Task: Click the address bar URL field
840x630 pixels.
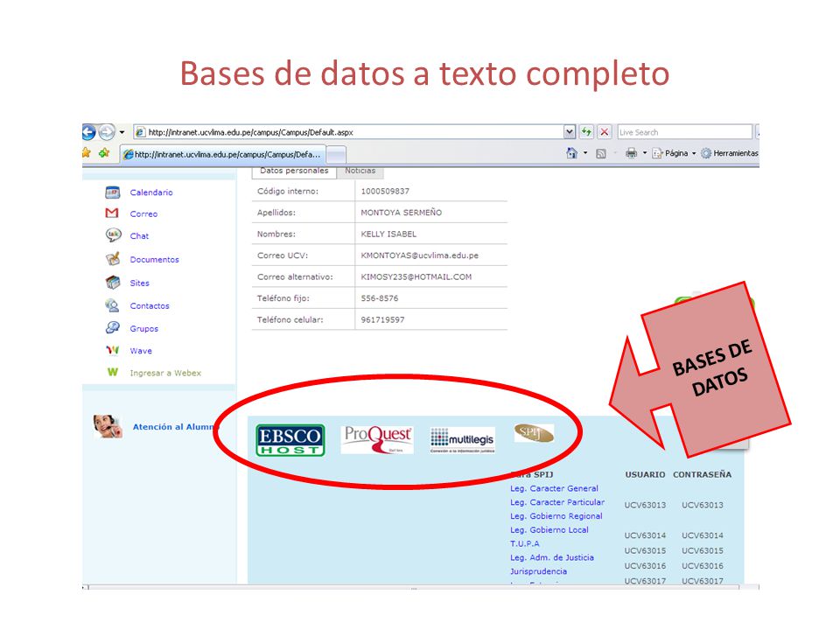Action: click(x=348, y=132)
